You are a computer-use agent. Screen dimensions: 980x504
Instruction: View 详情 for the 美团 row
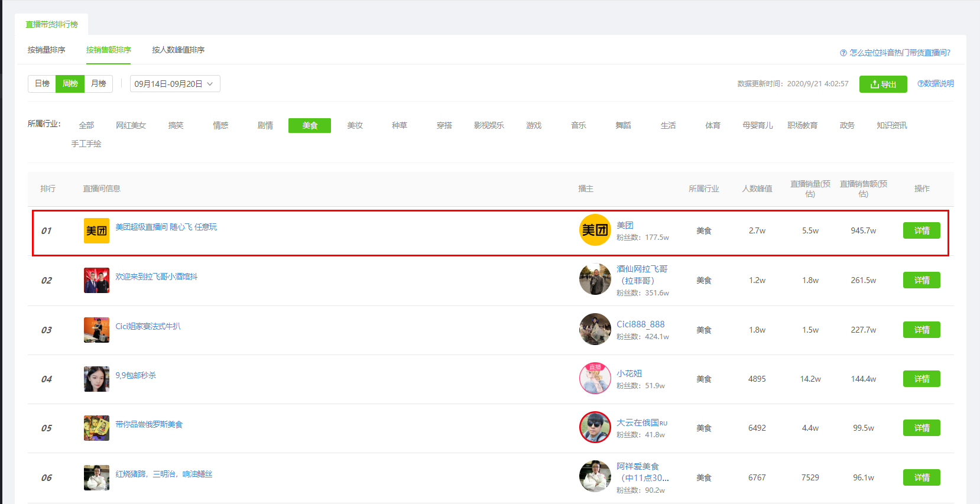[921, 230]
